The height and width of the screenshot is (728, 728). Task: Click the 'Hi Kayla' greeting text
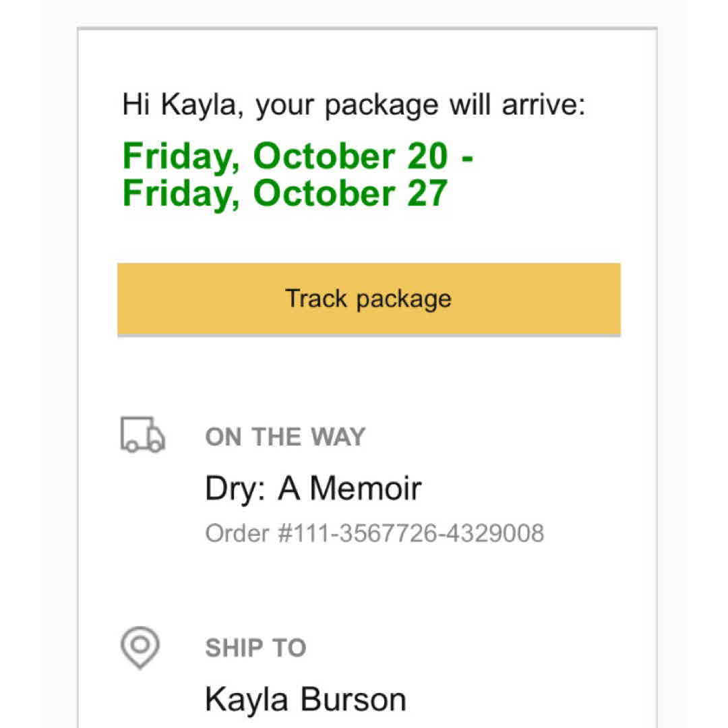[x=182, y=106]
